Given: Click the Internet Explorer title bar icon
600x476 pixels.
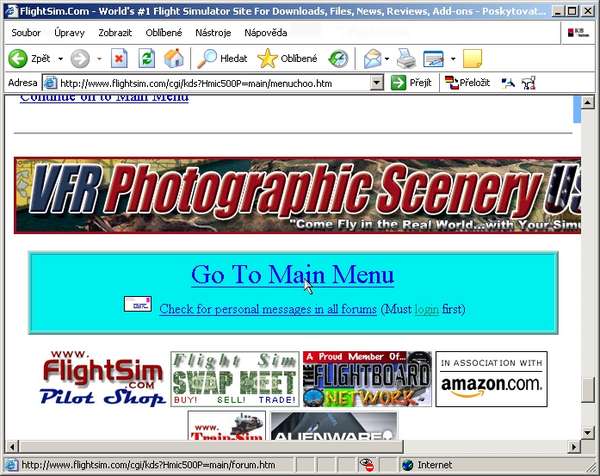Looking at the screenshot, I should (x=11, y=11).
